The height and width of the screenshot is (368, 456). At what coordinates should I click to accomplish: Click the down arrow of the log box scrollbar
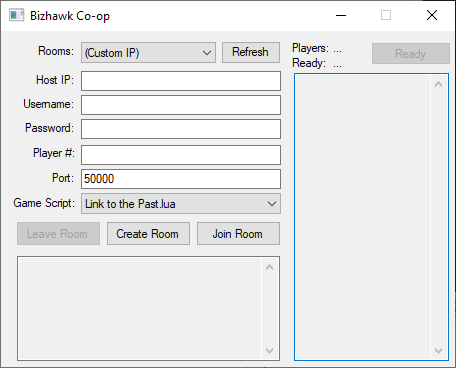point(269,350)
